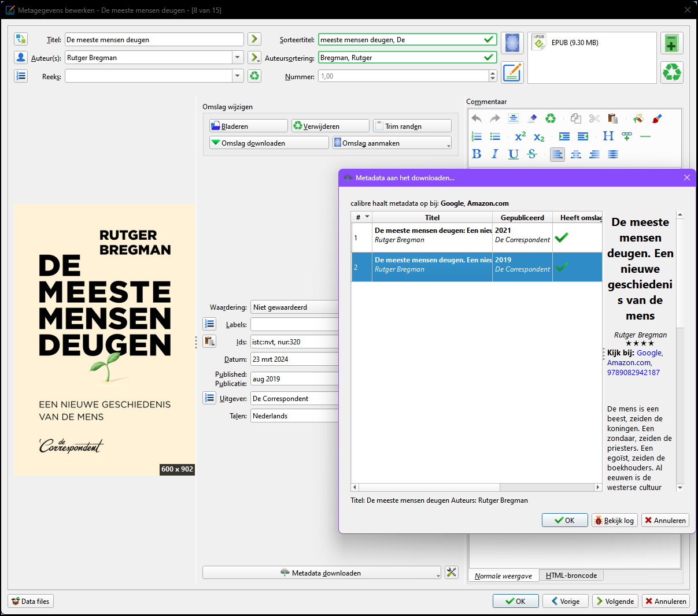Open the manage series icon beside Reeks
698x616 pixels.
point(21,76)
